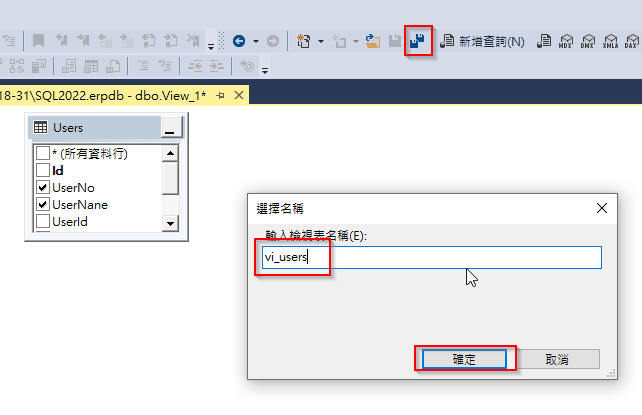642x415 pixels.
Task: Click the view name input field
Action: coord(432,257)
